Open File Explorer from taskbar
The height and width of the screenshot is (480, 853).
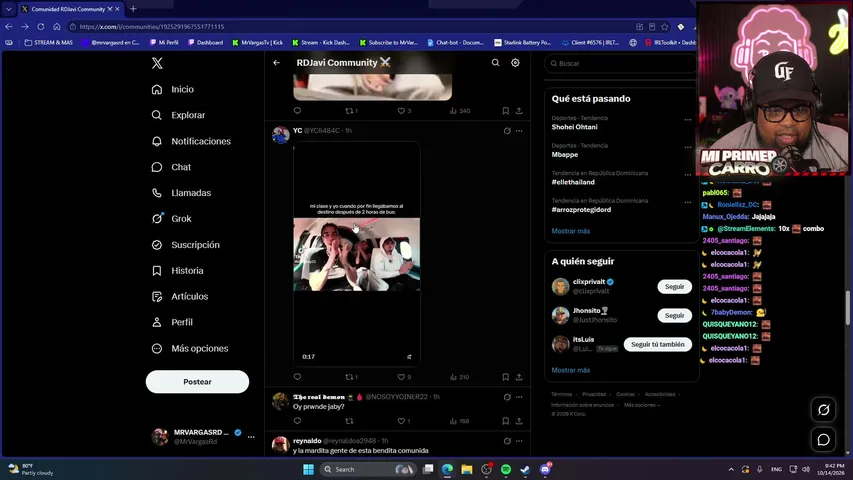pos(467,469)
